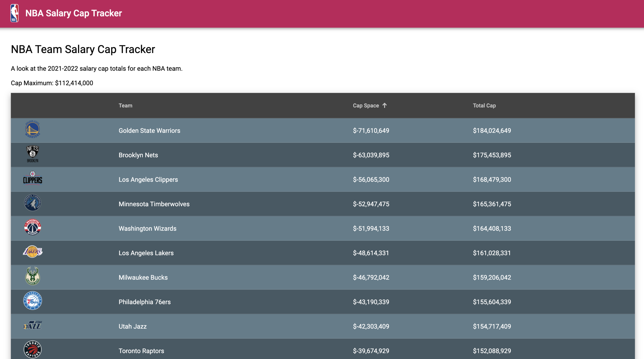The width and height of the screenshot is (644, 359).
Task: Click the Philadelphia 76ers logo
Action: pos(32,301)
